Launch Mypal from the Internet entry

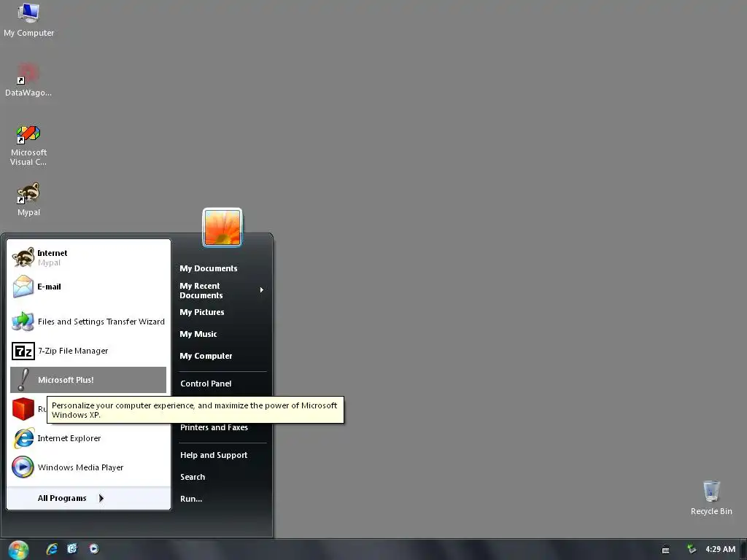pyautogui.click(x=88, y=257)
